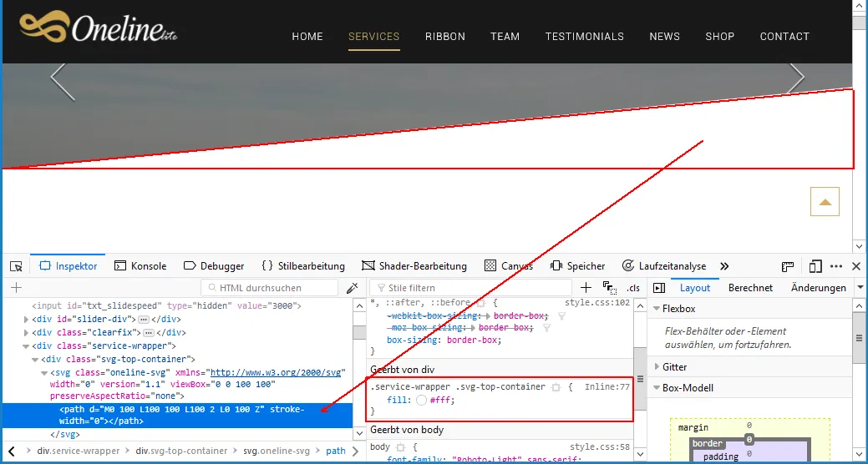
Task: Click the ellipsis badge in slider-div row
Action: click(144, 319)
